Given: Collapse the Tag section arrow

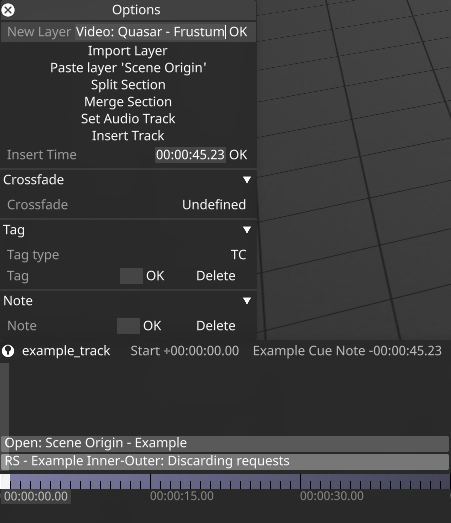Looking at the screenshot, I should tap(247, 230).
